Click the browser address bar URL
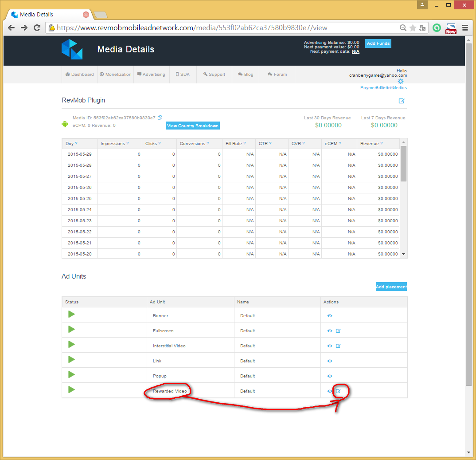 [x=192, y=28]
